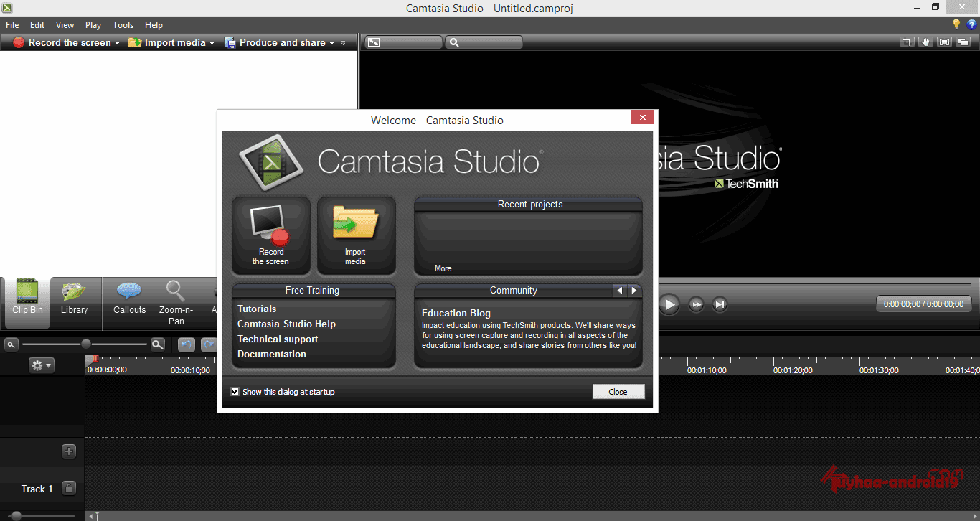The image size is (980, 521).
Task: Open the Tools menu
Action: pyautogui.click(x=123, y=25)
